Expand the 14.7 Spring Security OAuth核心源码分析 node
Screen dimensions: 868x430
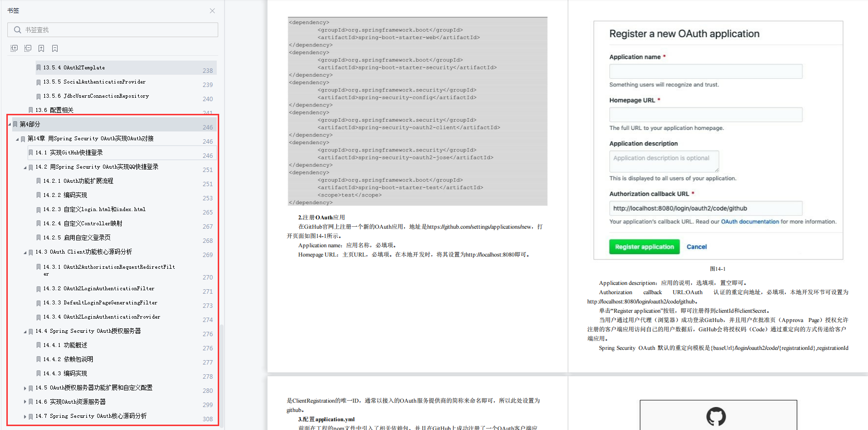click(x=25, y=416)
